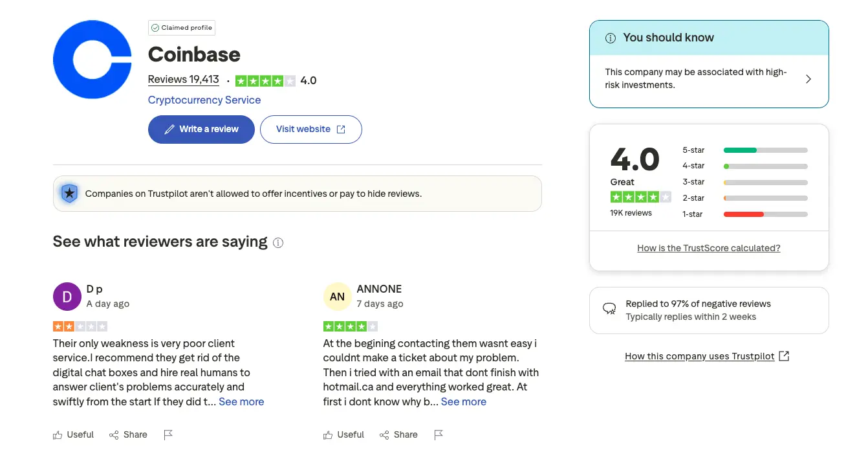
Task: Click D p's two-star rating
Action: coord(80,326)
